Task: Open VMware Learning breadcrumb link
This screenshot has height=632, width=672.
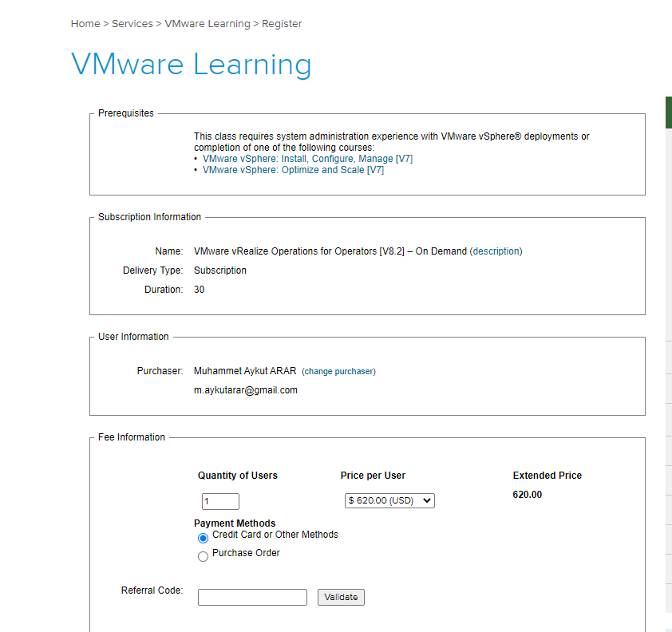Action: (208, 24)
